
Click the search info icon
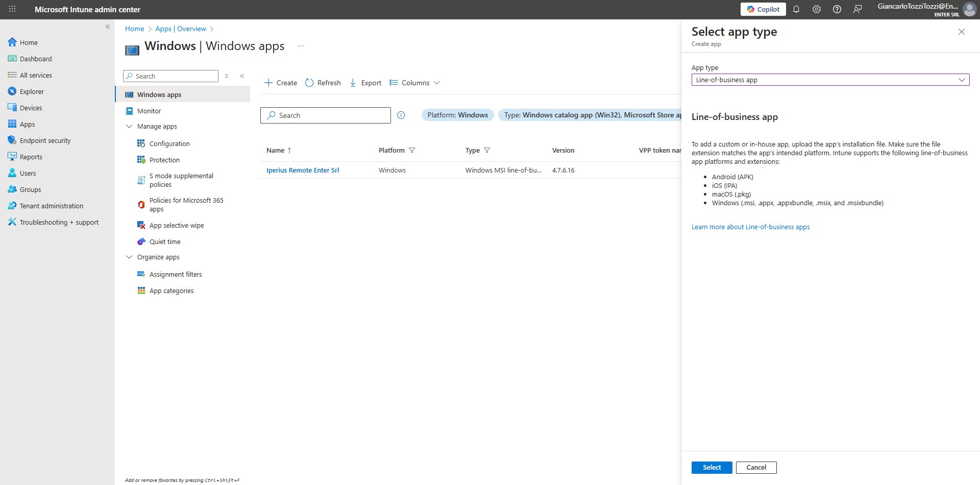tap(401, 115)
